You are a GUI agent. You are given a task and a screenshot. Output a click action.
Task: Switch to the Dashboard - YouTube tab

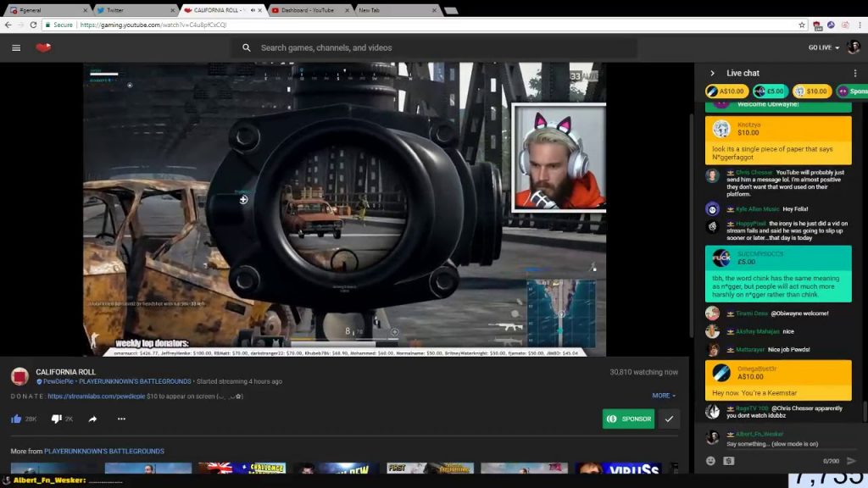click(310, 10)
